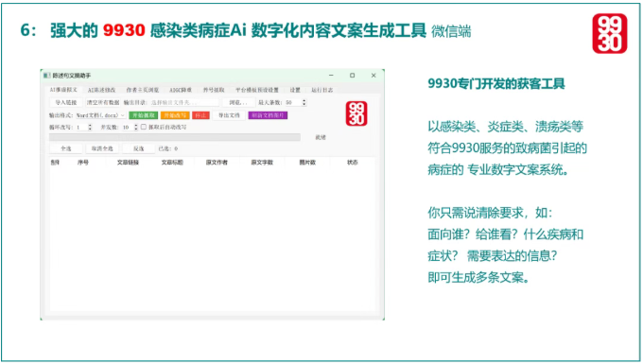Click the 微信端 text in the slide title
643x364 pixels.
[451, 31]
